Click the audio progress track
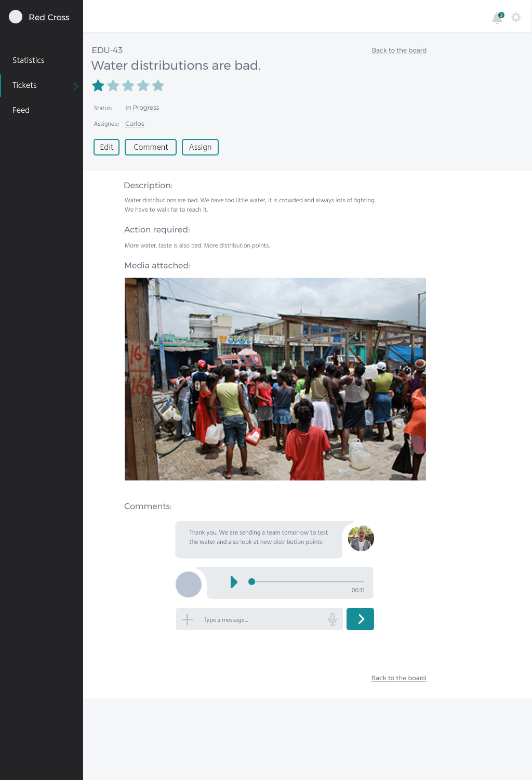The height and width of the screenshot is (780, 532). [307, 582]
